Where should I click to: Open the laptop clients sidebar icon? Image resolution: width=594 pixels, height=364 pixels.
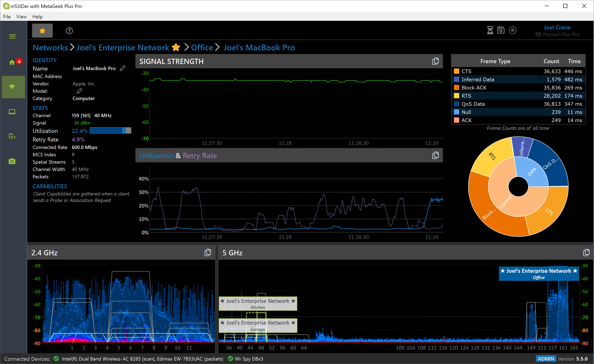coord(12,112)
